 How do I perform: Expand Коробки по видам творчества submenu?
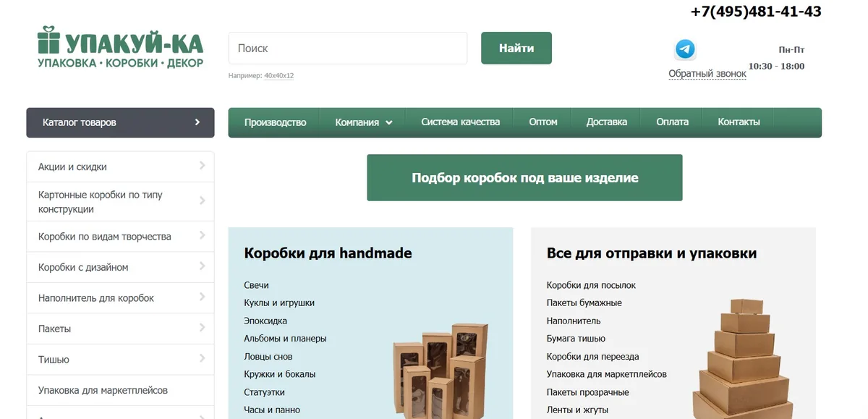120,237
